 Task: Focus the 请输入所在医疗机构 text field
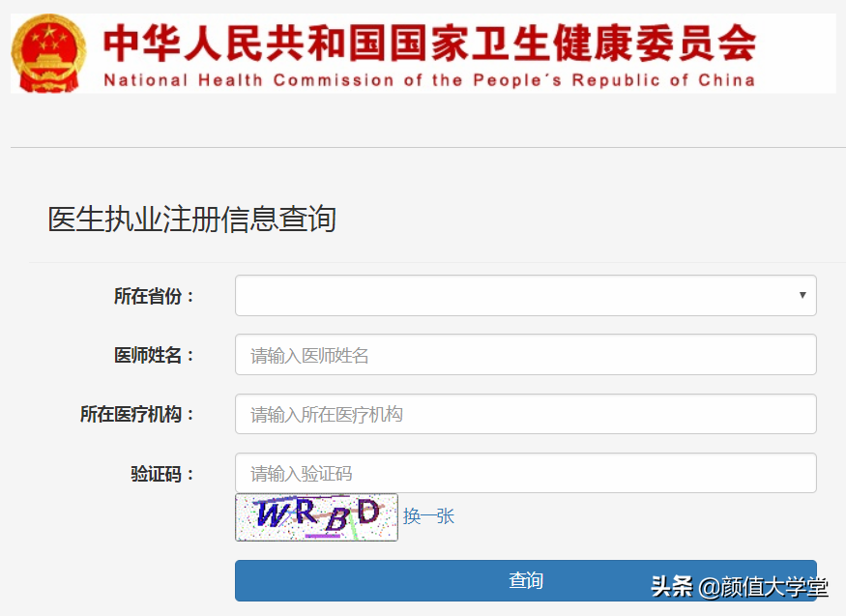pos(526,414)
